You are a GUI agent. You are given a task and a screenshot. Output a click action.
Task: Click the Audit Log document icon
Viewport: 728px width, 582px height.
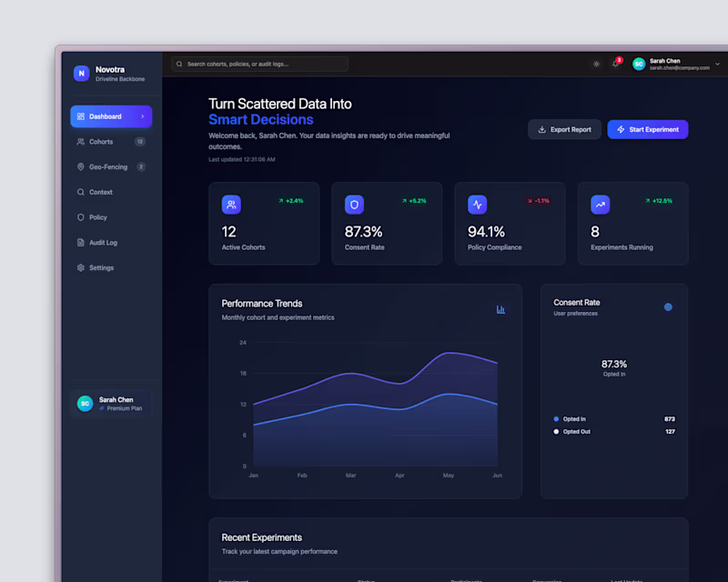tap(81, 242)
